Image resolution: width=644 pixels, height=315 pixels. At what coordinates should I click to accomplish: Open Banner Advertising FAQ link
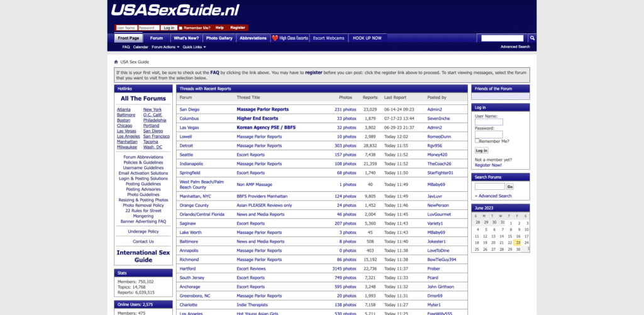point(143,221)
